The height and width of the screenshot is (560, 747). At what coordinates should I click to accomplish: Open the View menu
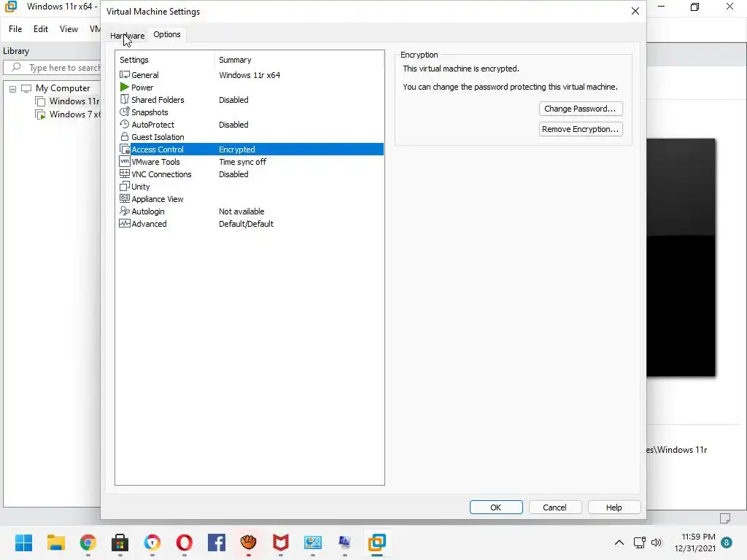point(69,29)
